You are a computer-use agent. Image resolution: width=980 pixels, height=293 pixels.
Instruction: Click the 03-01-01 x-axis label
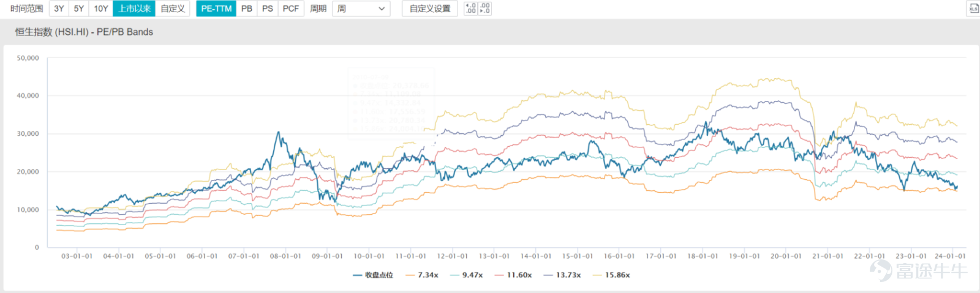pos(77,256)
